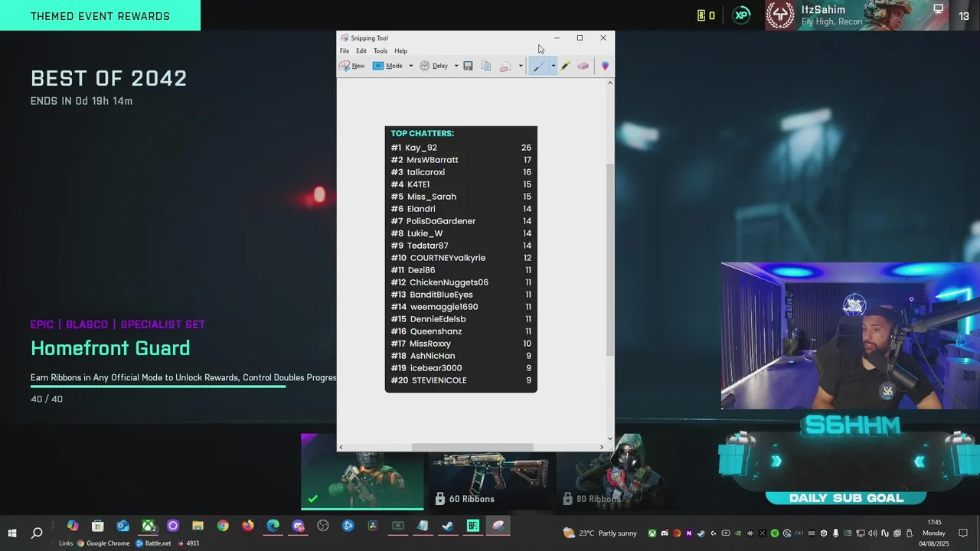Open the Xbox app from the taskbar
Image resolution: width=980 pixels, height=551 pixels.
(x=148, y=526)
